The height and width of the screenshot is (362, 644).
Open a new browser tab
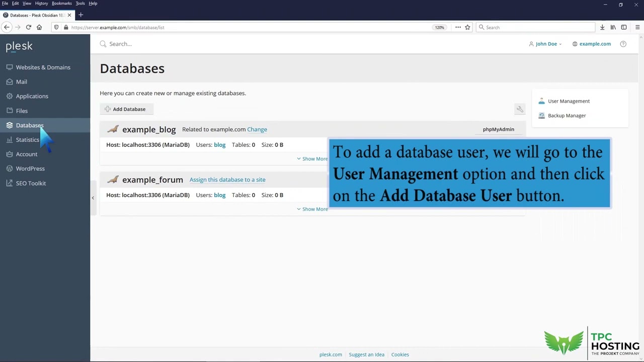(80, 15)
